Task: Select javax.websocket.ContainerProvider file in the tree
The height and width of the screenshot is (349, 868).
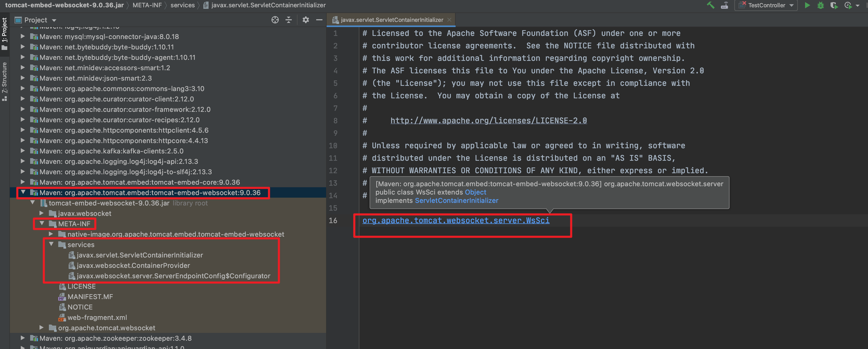Action: tap(133, 266)
